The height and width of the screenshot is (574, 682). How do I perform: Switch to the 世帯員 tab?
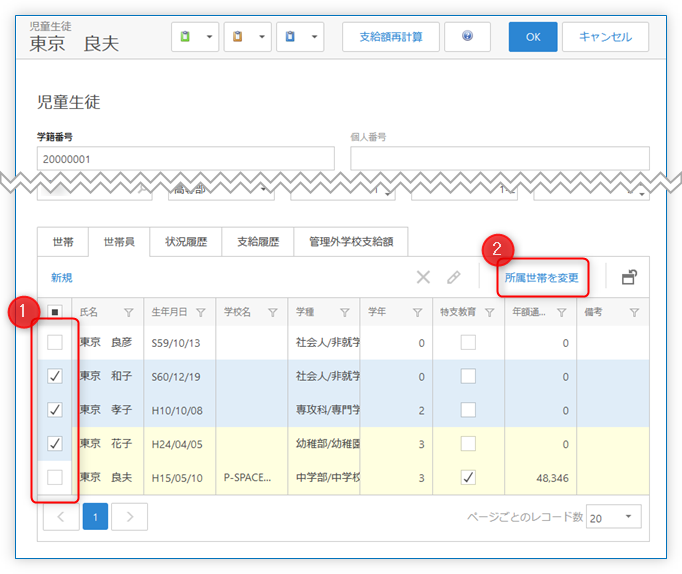[x=119, y=242]
